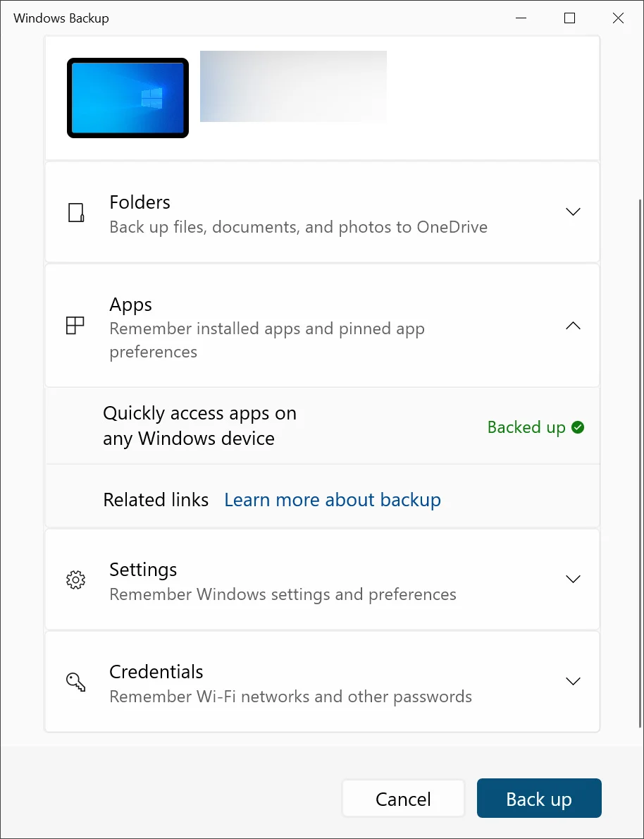Click the Apps grid icon
The height and width of the screenshot is (839, 644).
75,325
